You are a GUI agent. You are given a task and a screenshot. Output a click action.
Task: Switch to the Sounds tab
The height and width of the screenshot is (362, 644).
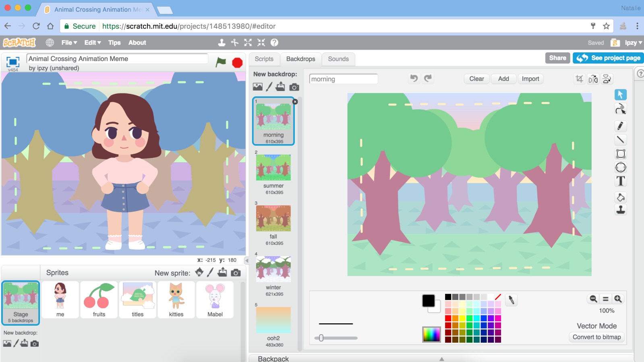(x=338, y=59)
